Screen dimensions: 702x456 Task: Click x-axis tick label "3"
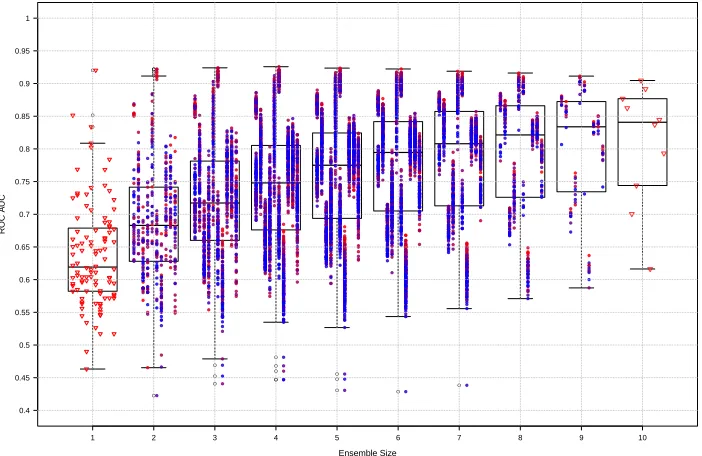(x=215, y=438)
